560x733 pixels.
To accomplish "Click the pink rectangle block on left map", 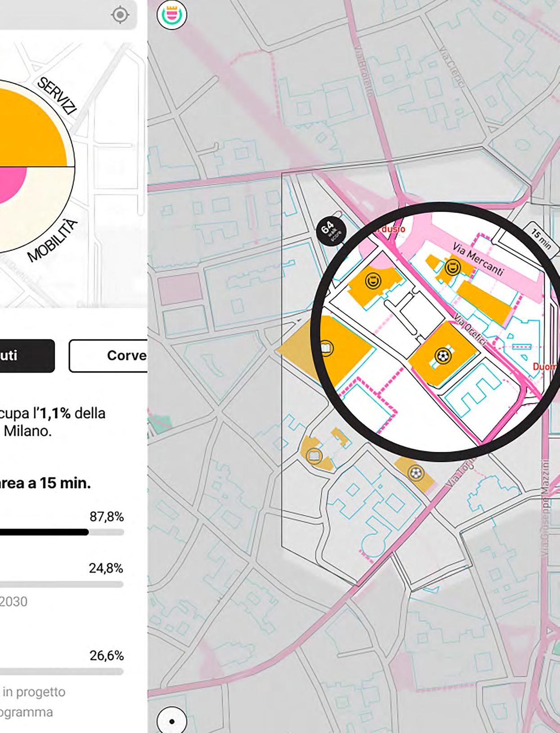I will [x=180, y=288].
